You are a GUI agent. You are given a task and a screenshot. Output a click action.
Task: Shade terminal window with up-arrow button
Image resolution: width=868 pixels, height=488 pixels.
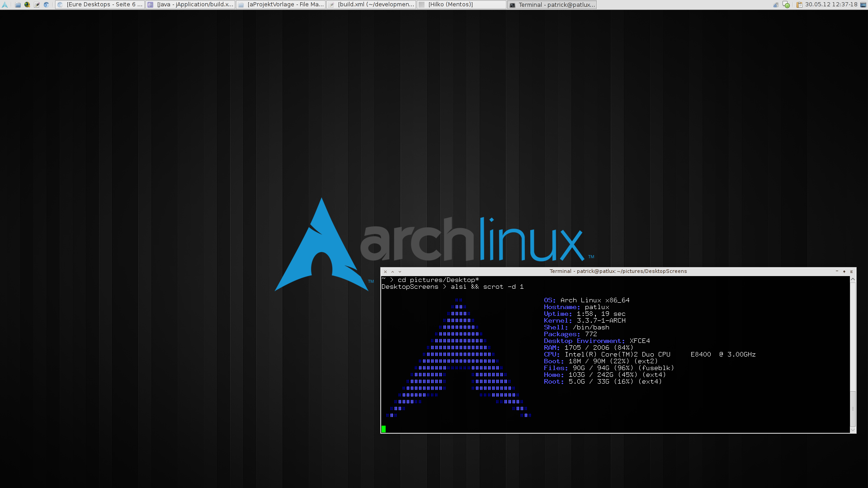392,272
